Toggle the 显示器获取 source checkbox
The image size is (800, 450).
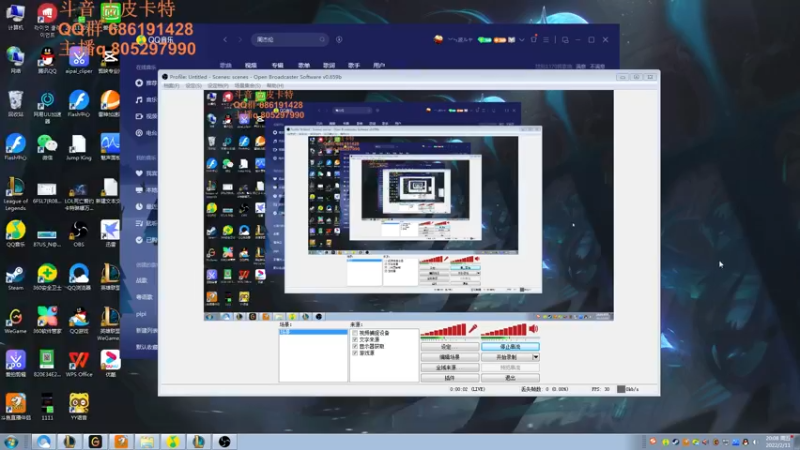[x=355, y=346]
